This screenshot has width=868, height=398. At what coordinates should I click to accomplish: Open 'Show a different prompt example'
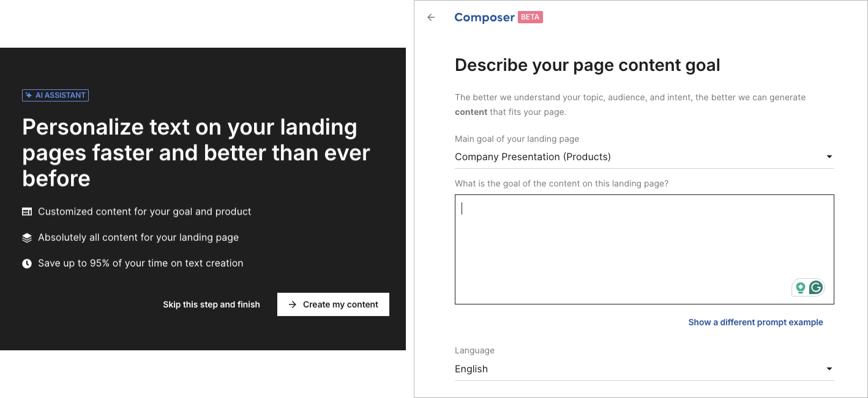pos(755,322)
